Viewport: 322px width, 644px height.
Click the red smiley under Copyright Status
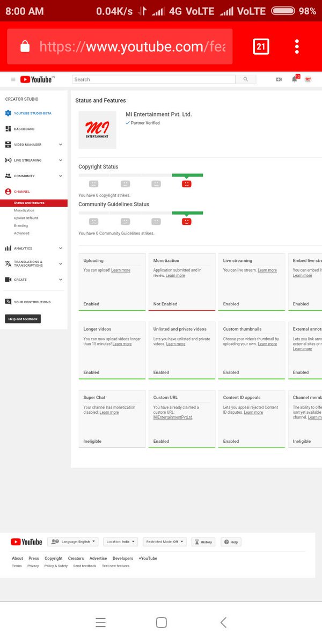click(187, 184)
